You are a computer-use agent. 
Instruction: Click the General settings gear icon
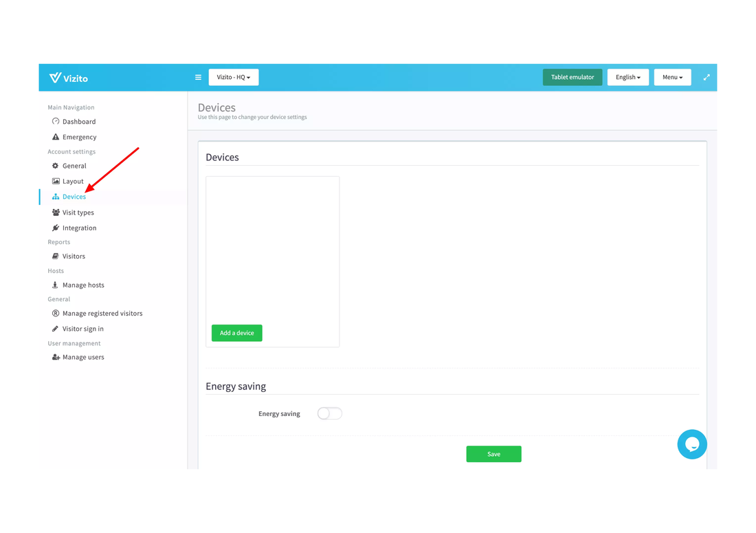pos(56,166)
